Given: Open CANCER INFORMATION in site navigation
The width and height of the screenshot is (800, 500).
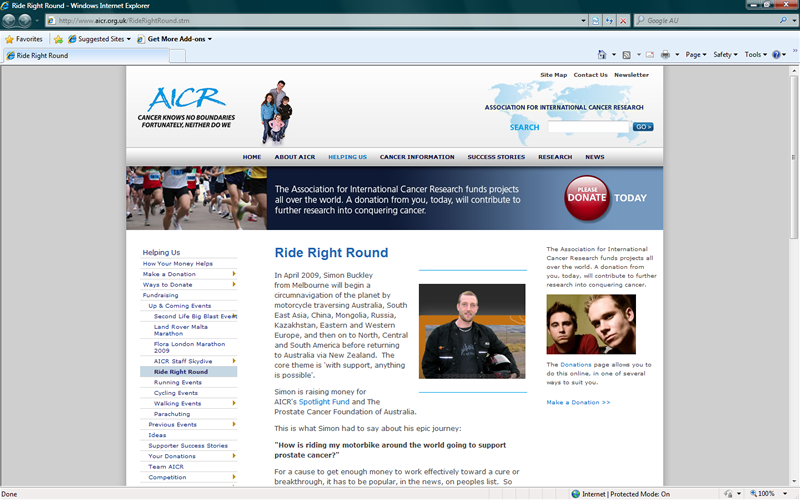Looking at the screenshot, I should (417, 157).
